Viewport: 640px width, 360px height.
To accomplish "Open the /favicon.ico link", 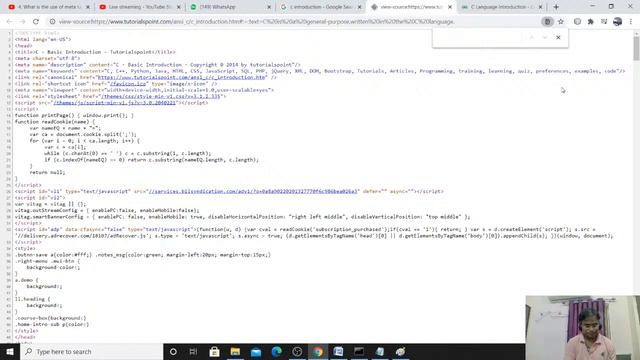I will pos(128,84).
